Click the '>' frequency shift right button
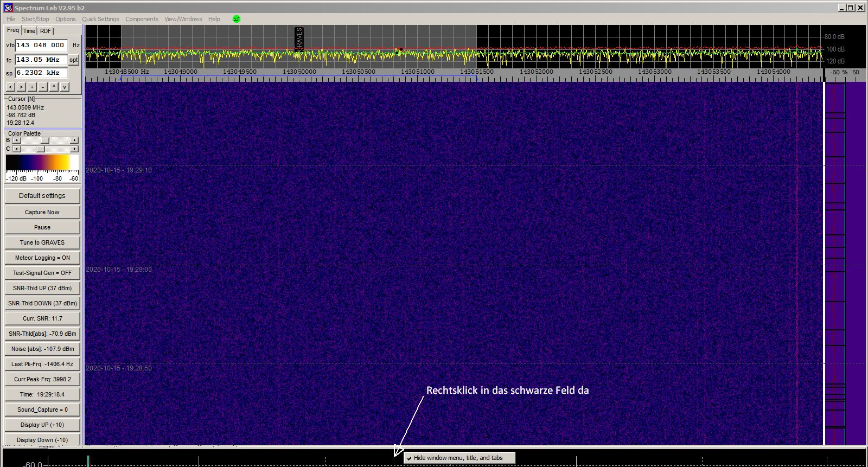 [21, 87]
